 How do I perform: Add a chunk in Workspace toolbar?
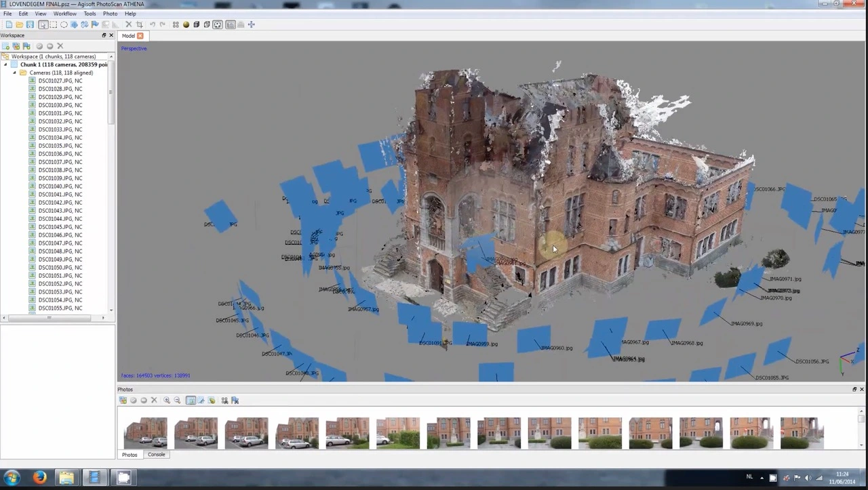coord(5,46)
